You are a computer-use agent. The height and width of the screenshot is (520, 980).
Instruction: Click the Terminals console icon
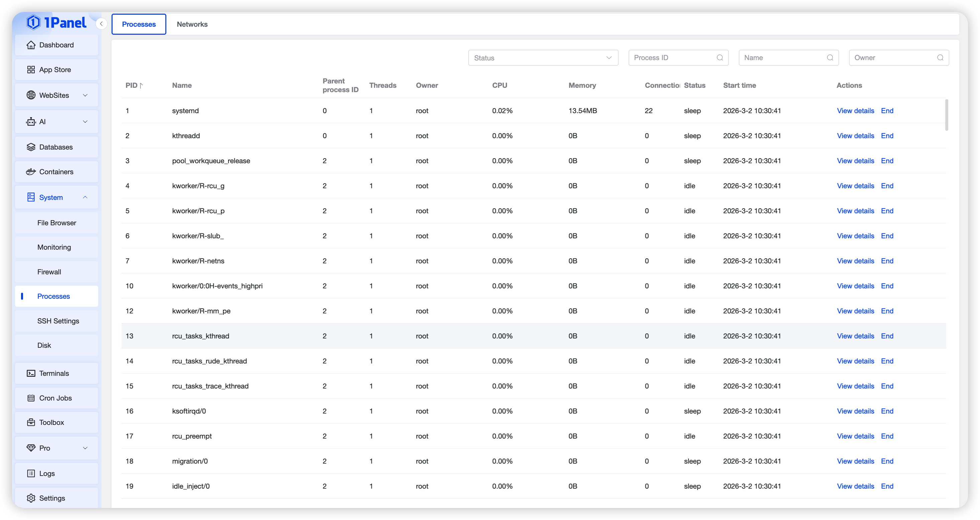pyautogui.click(x=31, y=373)
